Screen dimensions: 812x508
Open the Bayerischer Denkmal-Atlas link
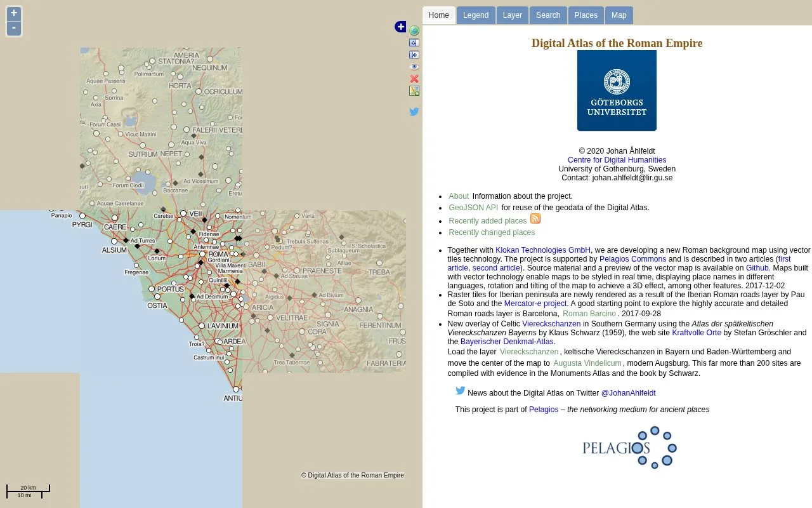click(507, 342)
